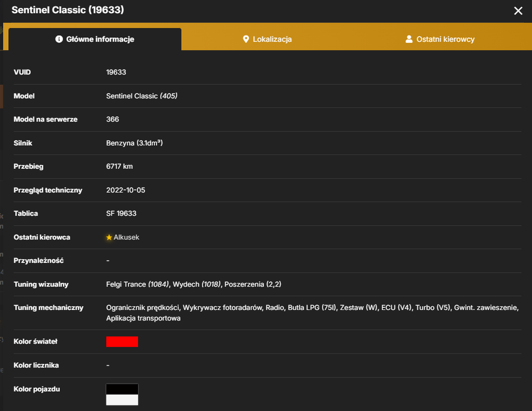Click the person icon beside Ostatni kierowcy
This screenshot has width=532, height=411.
coord(409,39)
